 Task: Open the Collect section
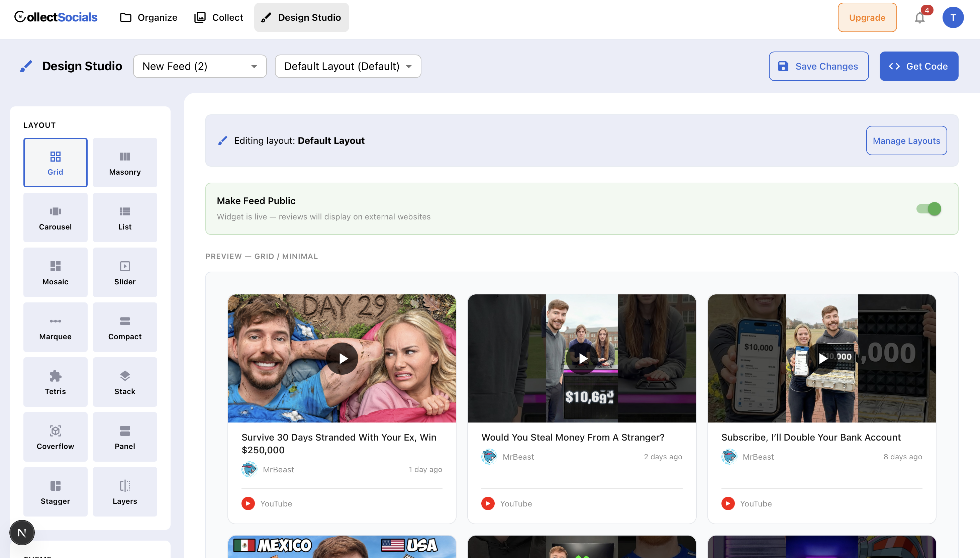pyautogui.click(x=218, y=17)
